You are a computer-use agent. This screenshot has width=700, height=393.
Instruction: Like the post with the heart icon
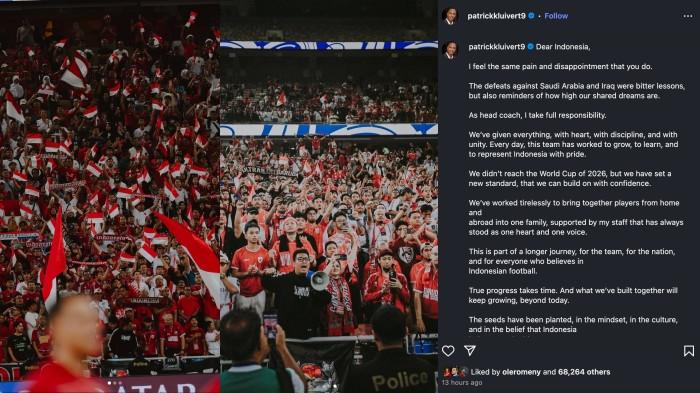pyautogui.click(x=448, y=351)
